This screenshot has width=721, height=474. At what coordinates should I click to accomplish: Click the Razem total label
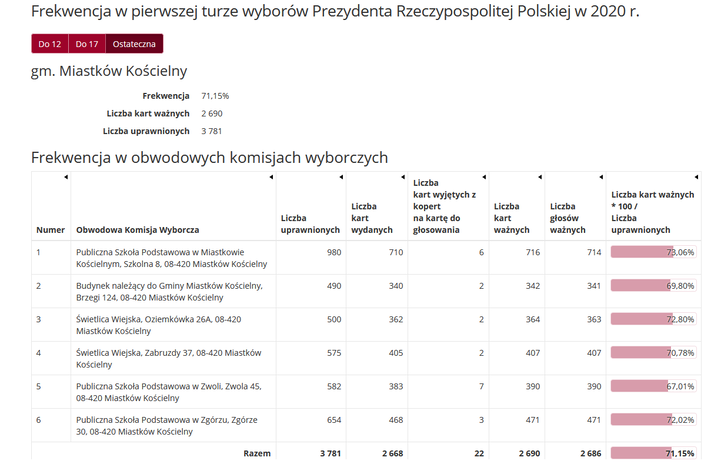point(257,453)
